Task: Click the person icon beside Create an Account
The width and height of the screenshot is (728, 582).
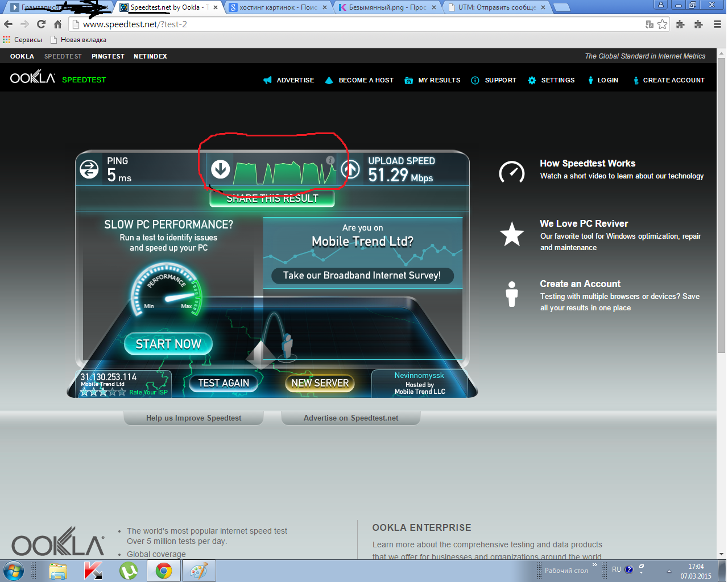Action: click(x=512, y=294)
